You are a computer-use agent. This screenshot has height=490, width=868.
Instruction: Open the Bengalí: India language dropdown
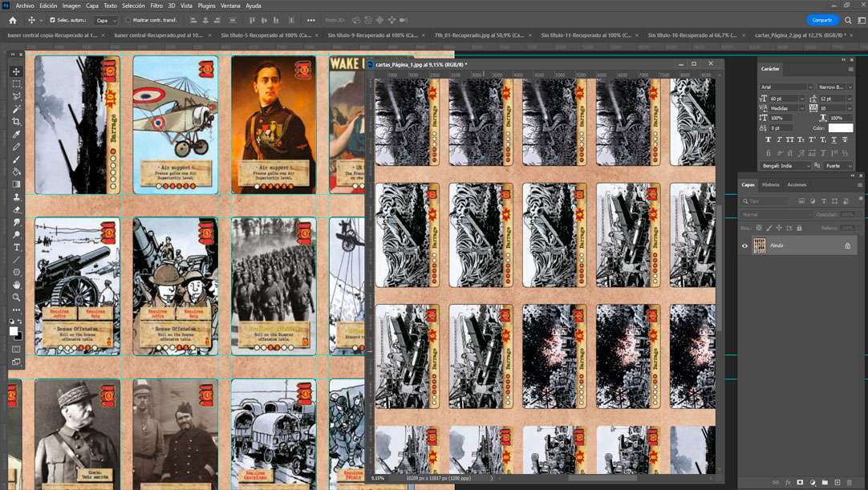786,165
